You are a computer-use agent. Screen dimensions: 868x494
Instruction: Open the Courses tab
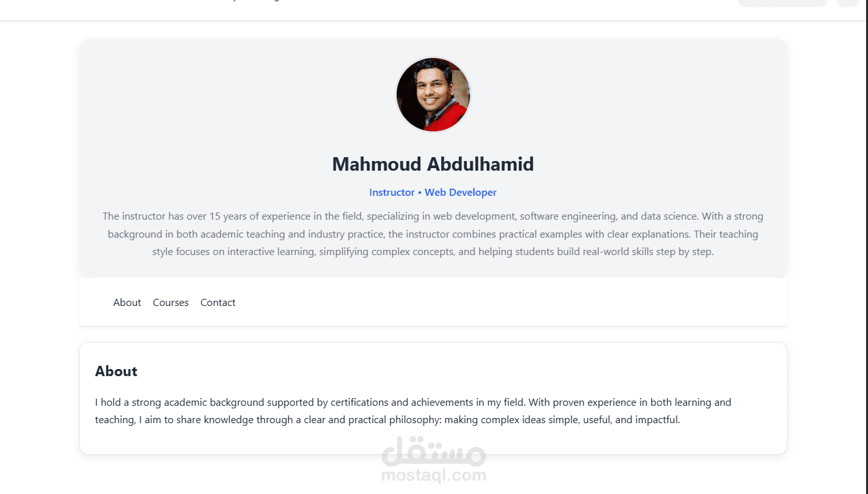coord(171,303)
